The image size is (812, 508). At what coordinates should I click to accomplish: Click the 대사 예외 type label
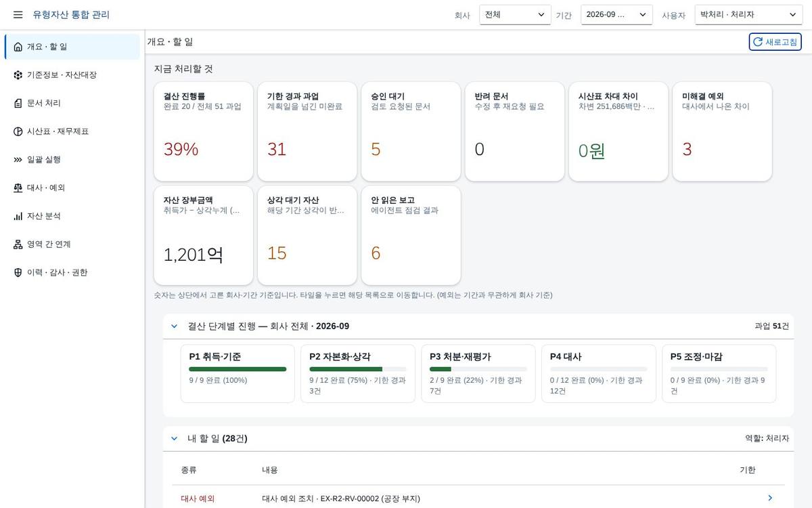point(198,499)
